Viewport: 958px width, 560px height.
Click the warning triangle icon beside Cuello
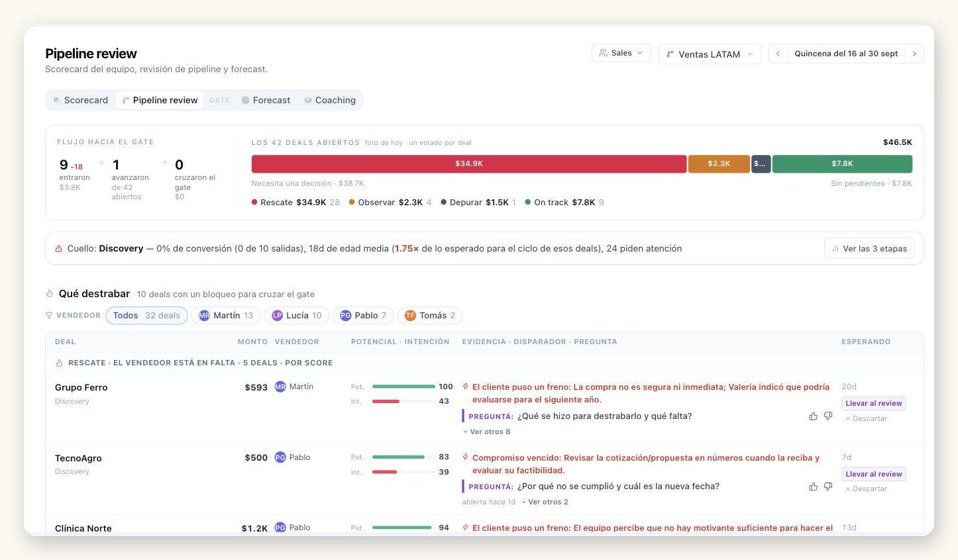[58, 249]
